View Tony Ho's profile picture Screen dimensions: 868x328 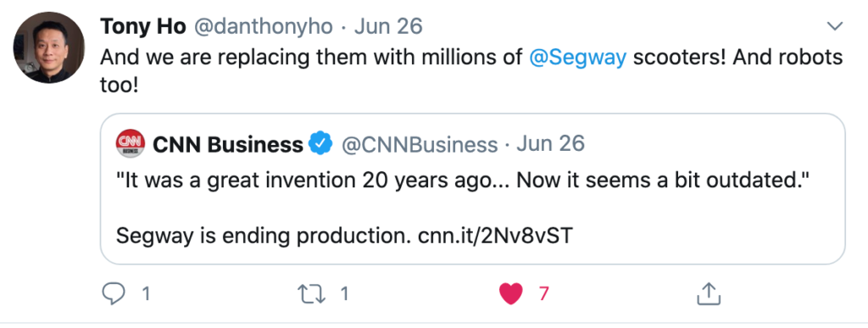48,47
